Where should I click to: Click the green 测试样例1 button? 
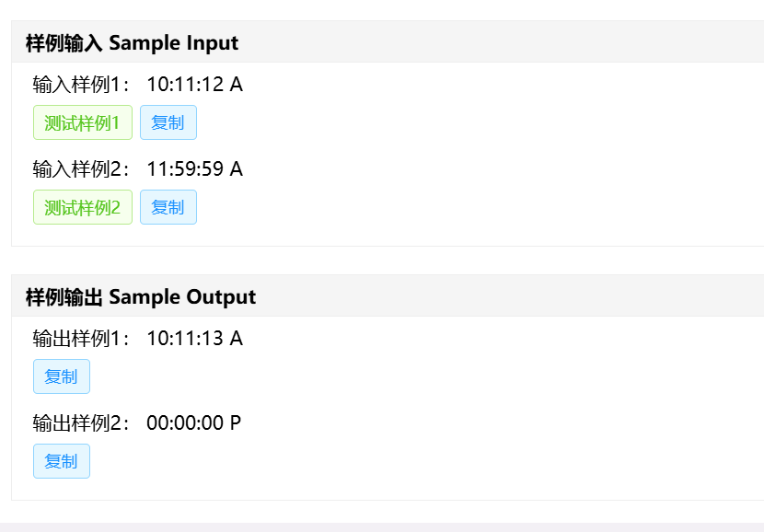point(83,122)
